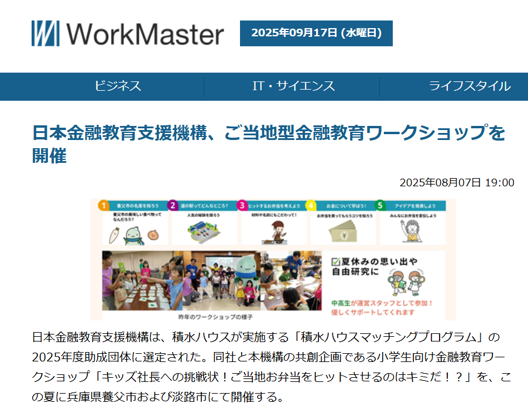The width and height of the screenshot is (528, 420).
Task: Click the purple number 2 step badge
Action: pos(173,206)
